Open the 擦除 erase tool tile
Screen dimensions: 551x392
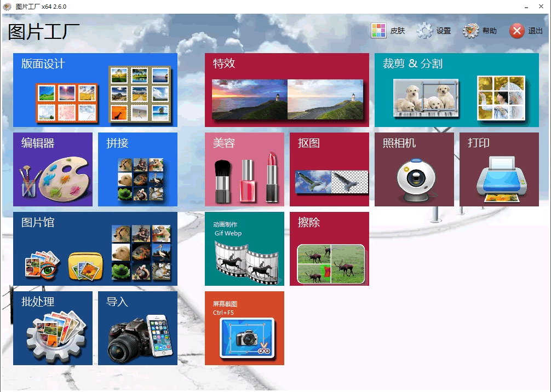(329, 249)
